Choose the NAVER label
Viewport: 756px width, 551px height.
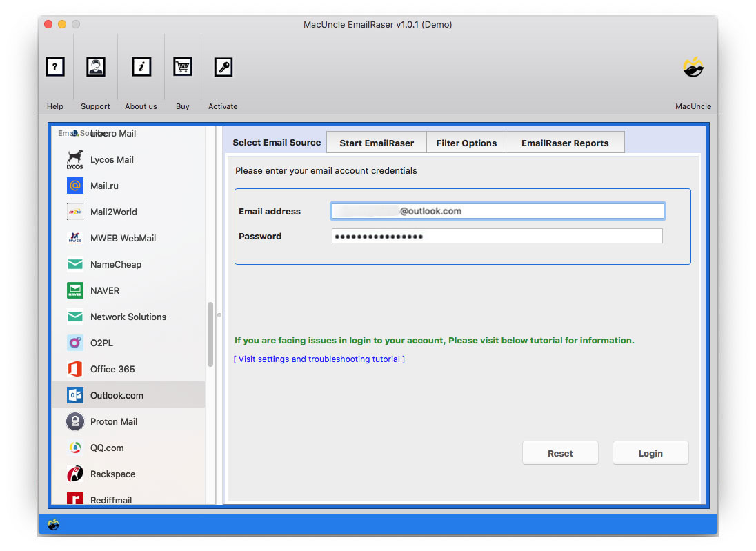[x=105, y=290]
